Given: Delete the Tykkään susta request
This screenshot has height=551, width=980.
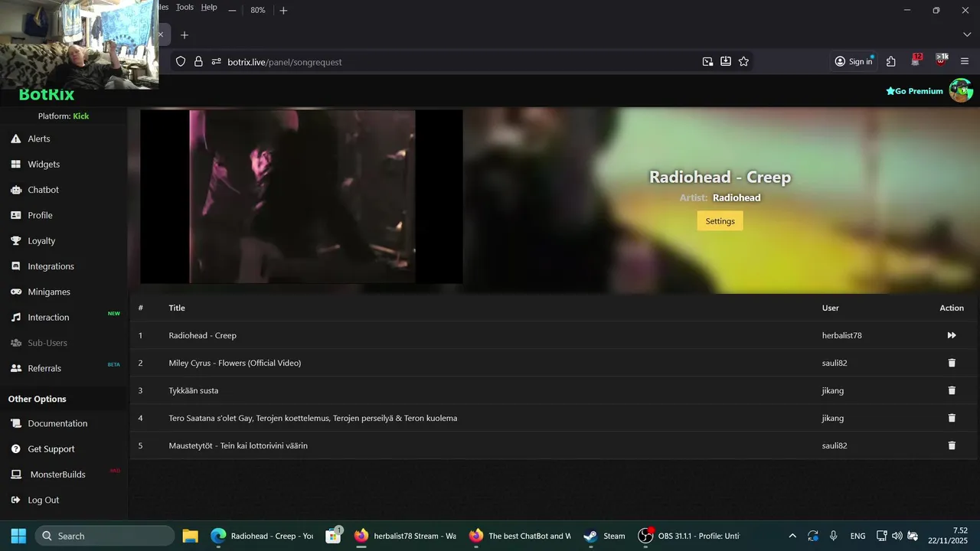Looking at the screenshot, I should [952, 390].
